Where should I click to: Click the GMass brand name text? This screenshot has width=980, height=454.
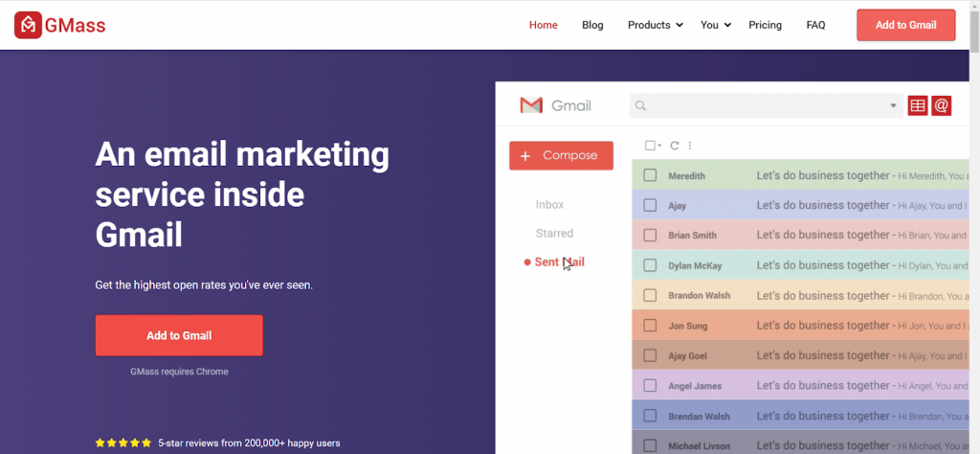click(75, 26)
